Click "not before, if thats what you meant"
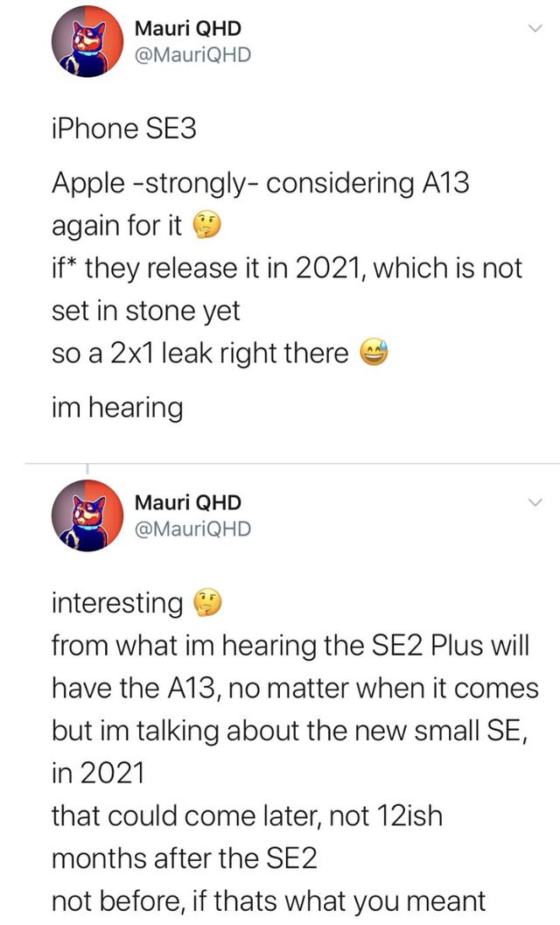The height and width of the screenshot is (925, 560). (268, 901)
